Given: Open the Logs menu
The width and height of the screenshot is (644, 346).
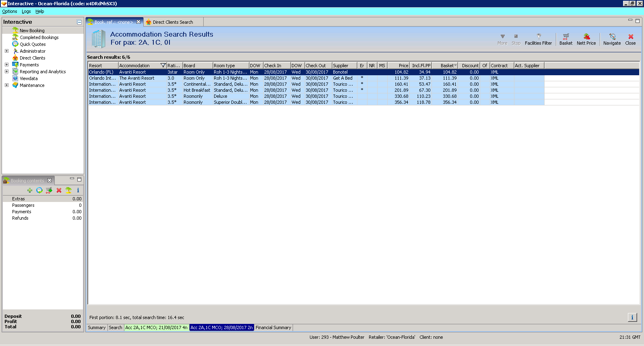Looking at the screenshot, I should [26, 11].
